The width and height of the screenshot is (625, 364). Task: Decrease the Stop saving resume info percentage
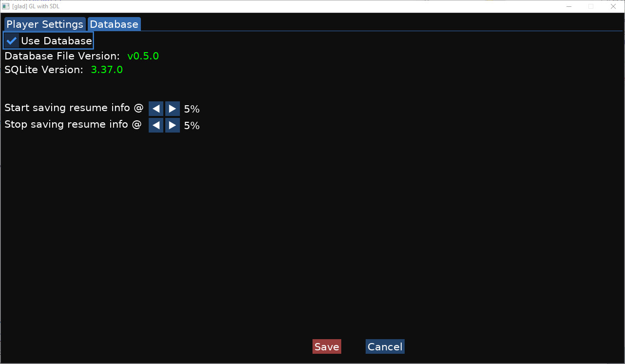click(156, 125)
